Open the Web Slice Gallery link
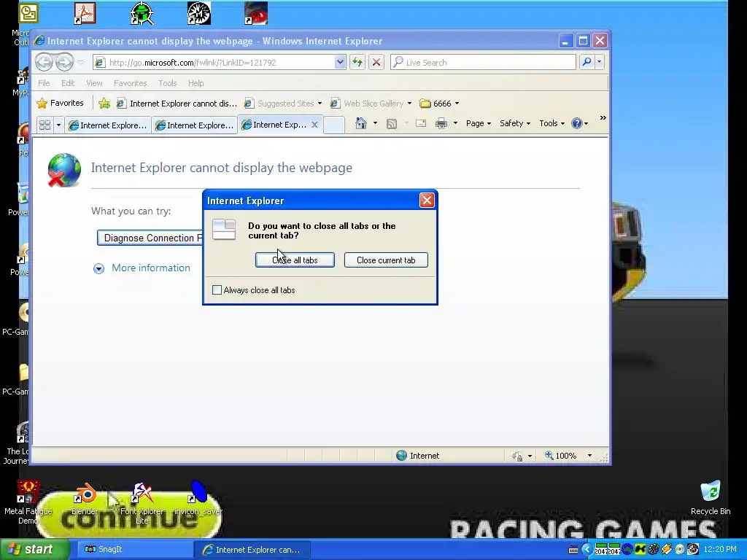 tap(371, 104)
